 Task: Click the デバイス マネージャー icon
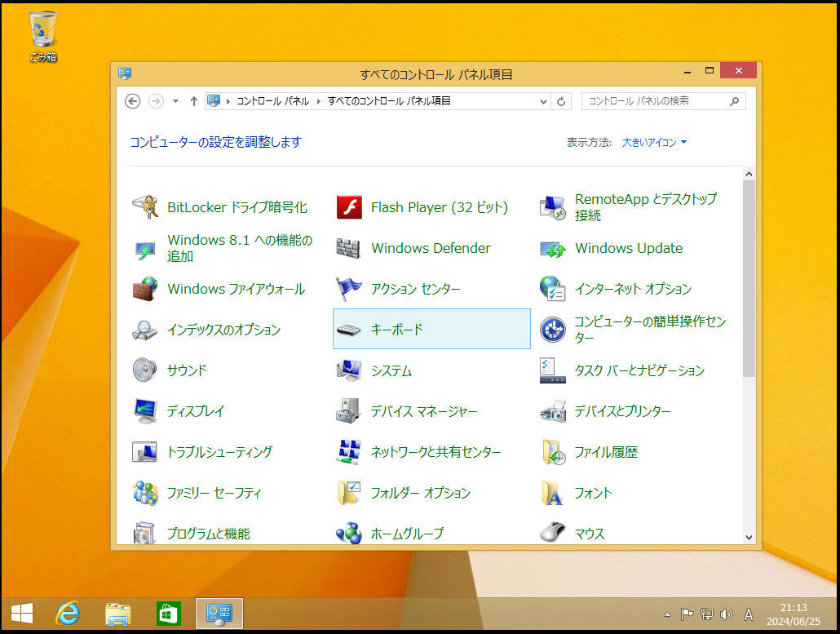(x=349, y=411)
